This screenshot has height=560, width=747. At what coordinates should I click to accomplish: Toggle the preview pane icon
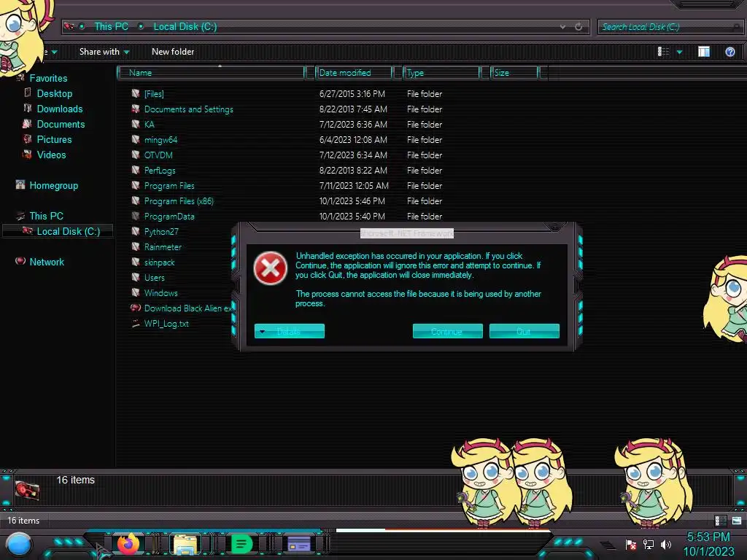pyautogui.click(x=704, y=52)
